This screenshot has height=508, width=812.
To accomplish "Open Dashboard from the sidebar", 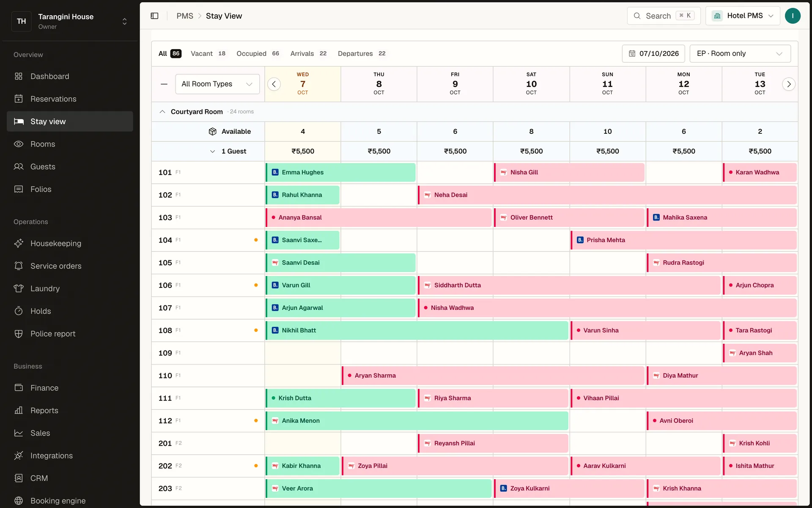I will [70, 76].
